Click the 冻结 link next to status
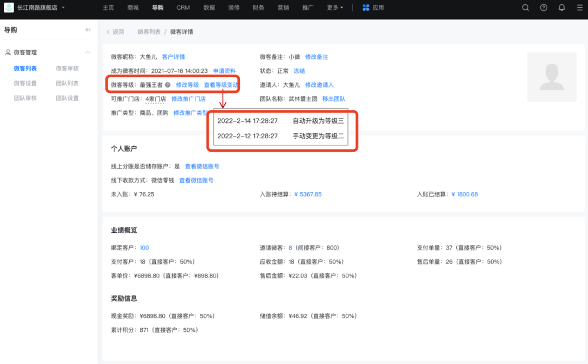This screenshot has height=364, width=588. pyautogui.click(x=299, y=71)
